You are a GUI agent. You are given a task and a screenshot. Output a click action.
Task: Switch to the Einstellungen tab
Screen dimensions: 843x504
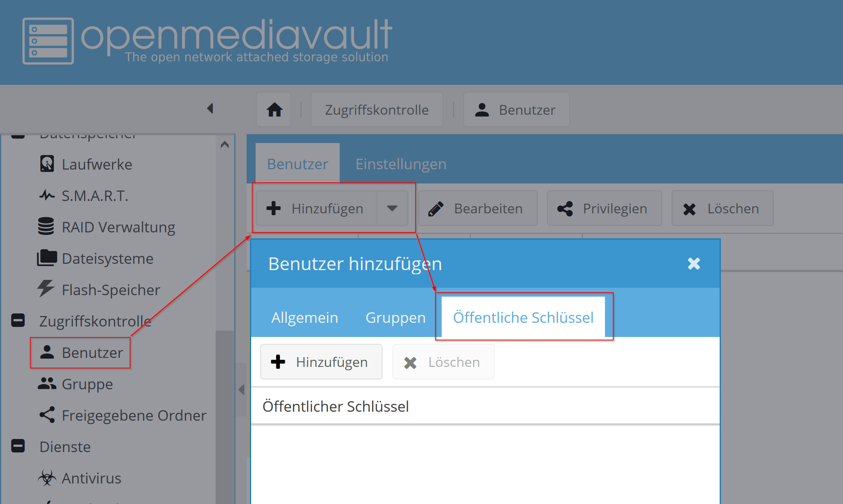(401, 164)
